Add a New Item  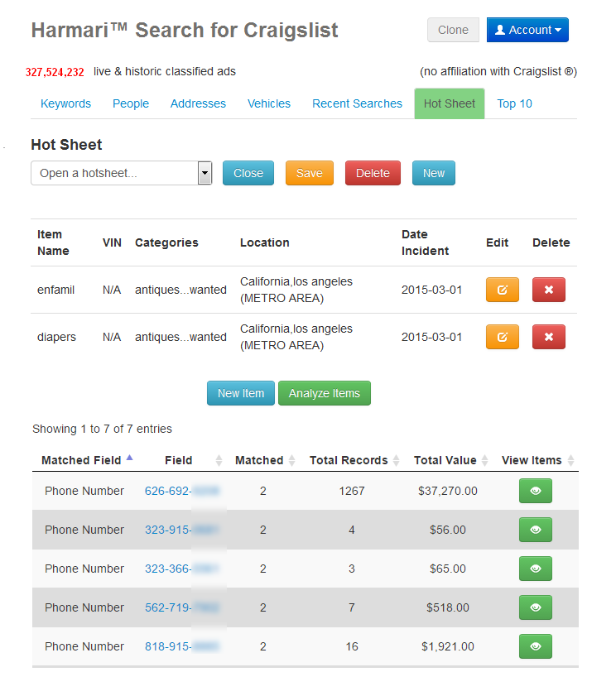(x=241, y=393)
